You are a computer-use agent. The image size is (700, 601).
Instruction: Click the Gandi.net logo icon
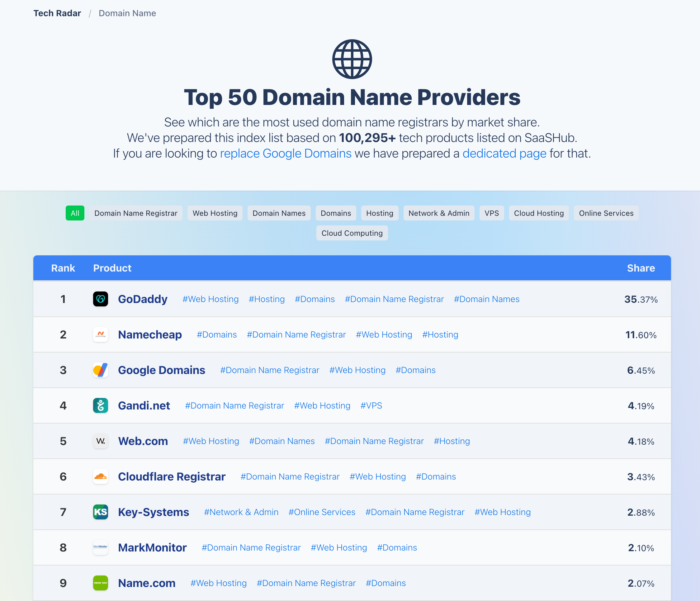tap(100, 405)
